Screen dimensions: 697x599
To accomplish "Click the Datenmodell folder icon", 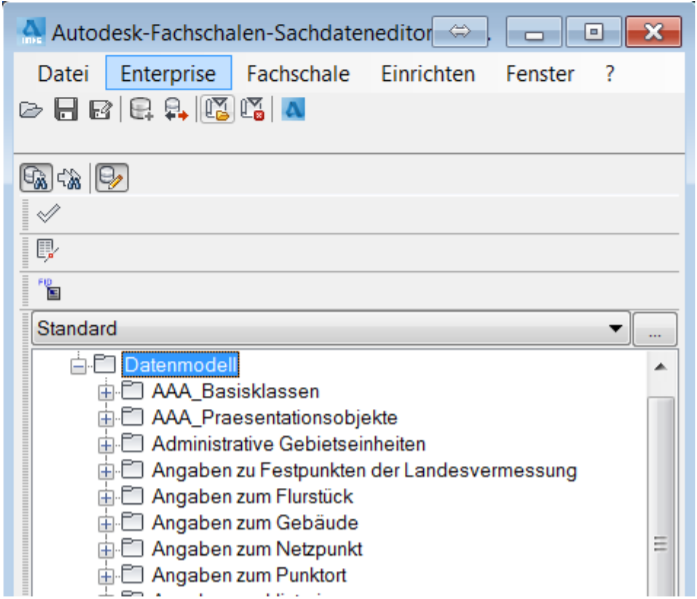I will tap(104, 363).
